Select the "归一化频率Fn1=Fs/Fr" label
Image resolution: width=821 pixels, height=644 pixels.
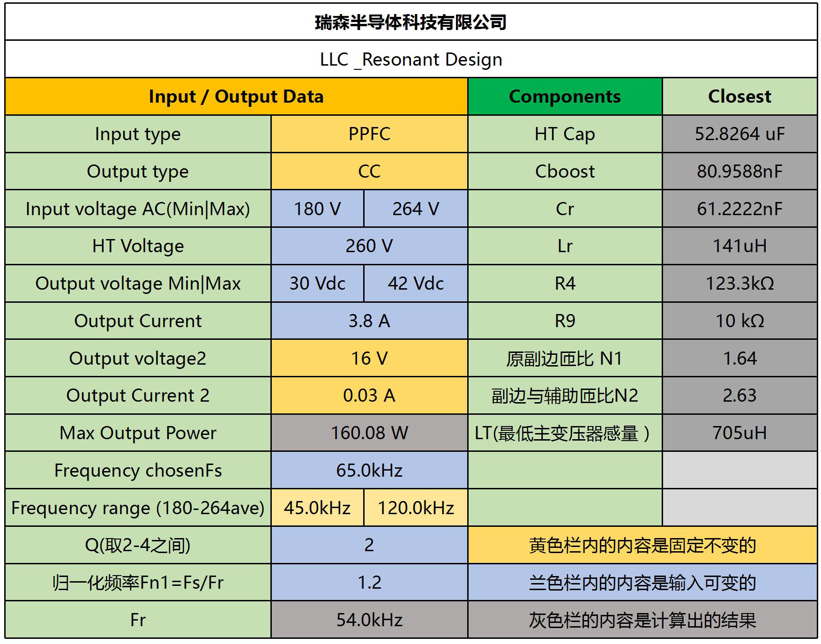coord(138,583)
